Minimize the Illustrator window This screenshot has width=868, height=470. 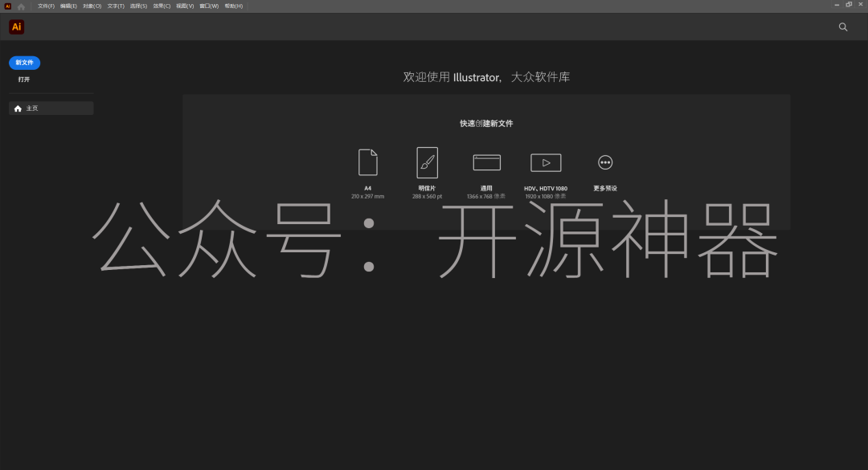pyautogui.click(x=837, y=5)
